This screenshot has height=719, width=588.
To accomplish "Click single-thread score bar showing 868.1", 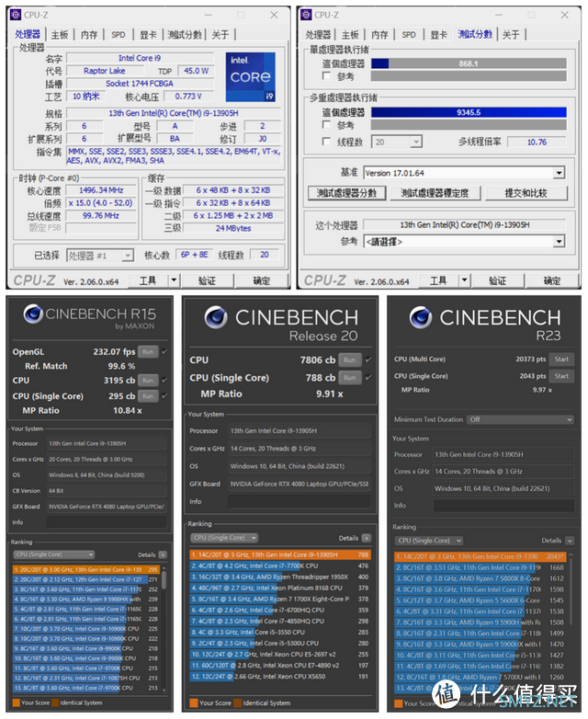I will (469, 63).
